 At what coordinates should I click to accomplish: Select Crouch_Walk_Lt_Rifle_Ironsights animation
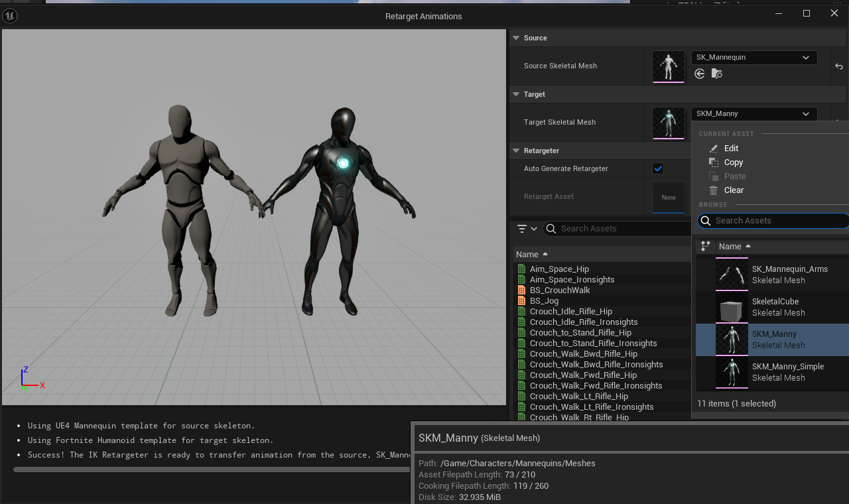pyautogui.click(x=592, y=407)
